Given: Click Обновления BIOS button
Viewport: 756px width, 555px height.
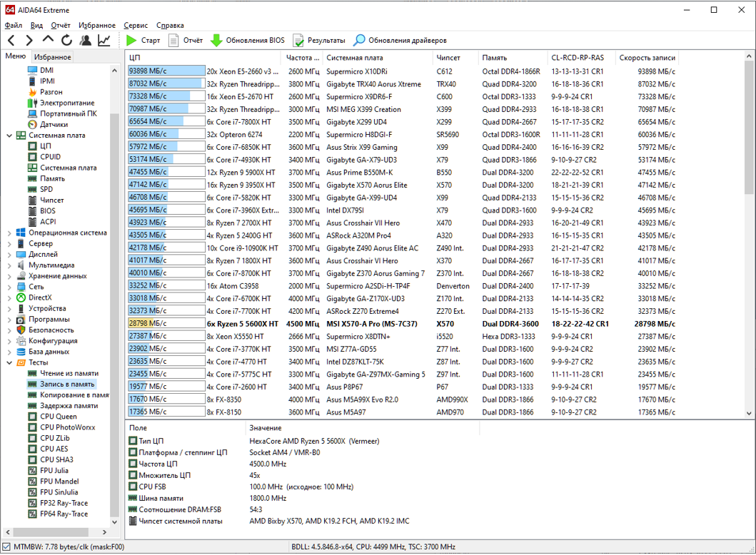Looking at the screenshot, I should click(x=248, y=41).
